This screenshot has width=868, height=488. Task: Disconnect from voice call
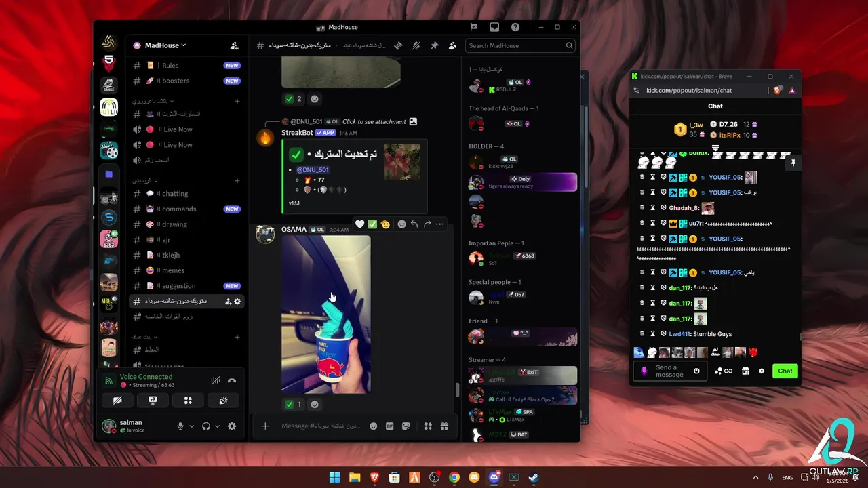[x=232, y=381]
